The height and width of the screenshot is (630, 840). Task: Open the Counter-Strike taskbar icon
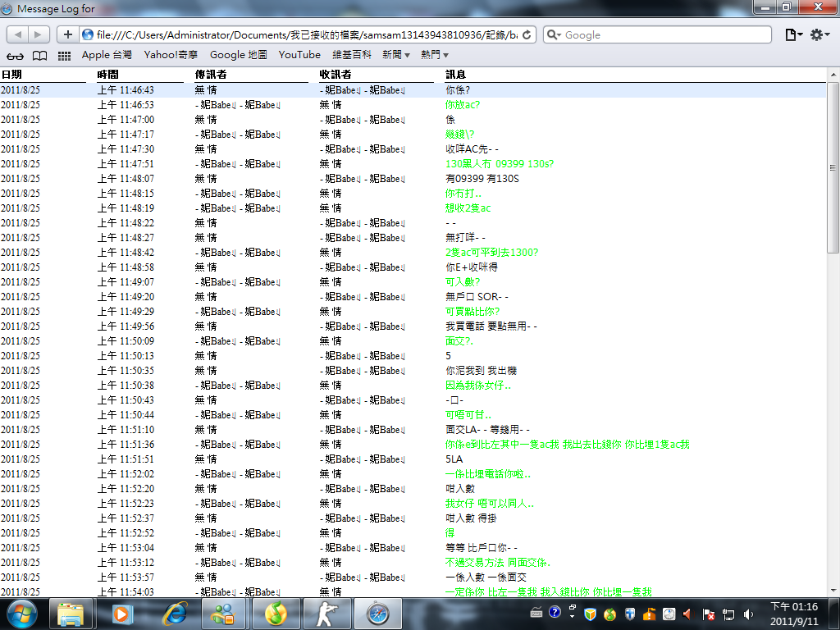[326, 614]
